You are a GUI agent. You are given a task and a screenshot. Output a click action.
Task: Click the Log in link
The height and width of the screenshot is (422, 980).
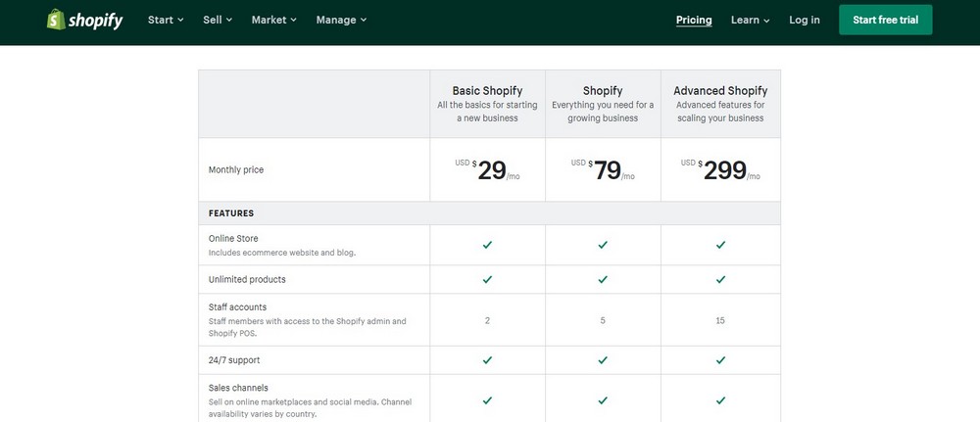(805, 20)
